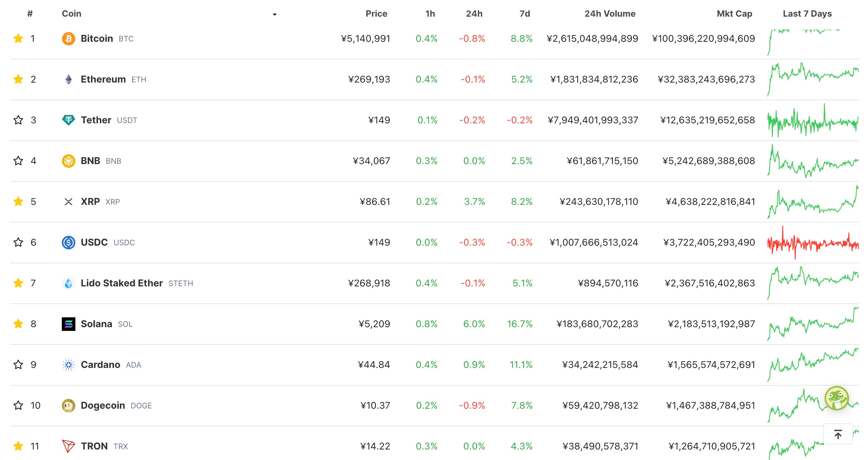Click XRP's 3.7% 24h change
868x460 pixels.
[x=474, y=201]
